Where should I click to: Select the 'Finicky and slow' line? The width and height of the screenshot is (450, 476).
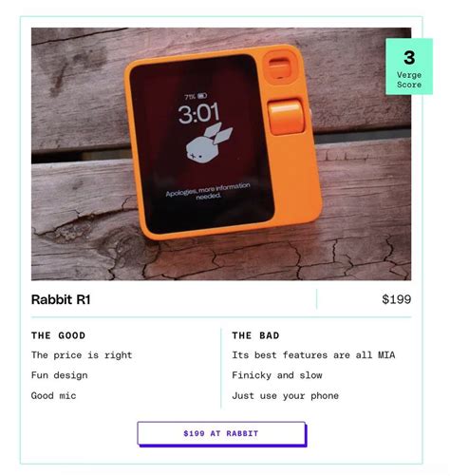(277, 375)
